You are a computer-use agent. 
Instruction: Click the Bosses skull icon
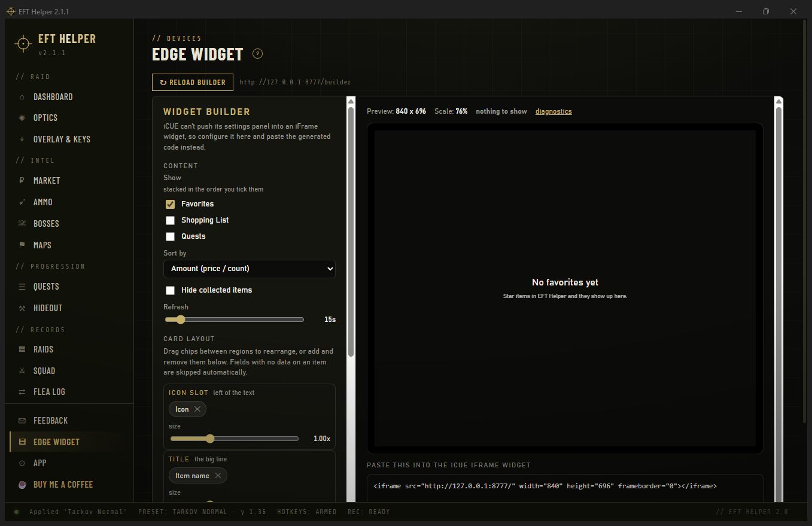click(x=22, y=224)
